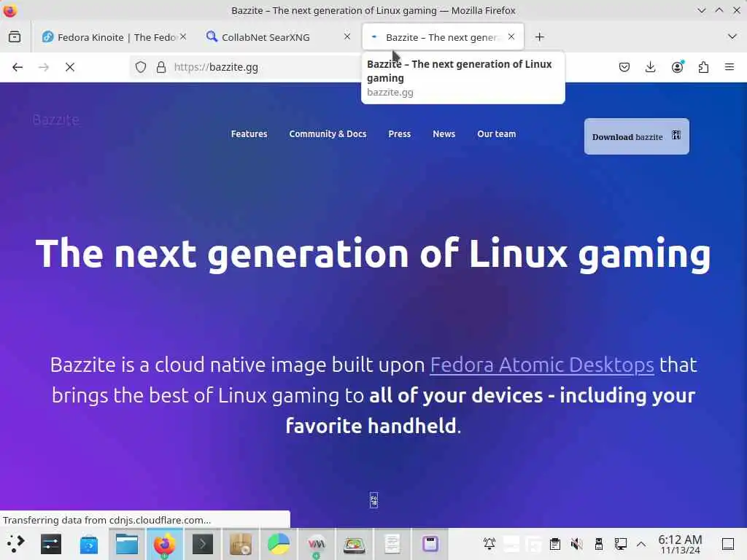
Task: Open the Community & Docs nav link
Action: click(328, 134)
